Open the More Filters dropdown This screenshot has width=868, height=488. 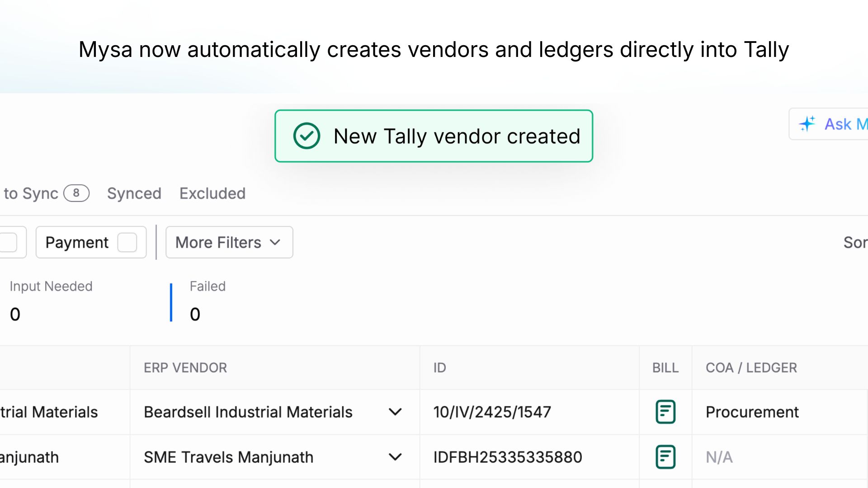click(229, 242)
